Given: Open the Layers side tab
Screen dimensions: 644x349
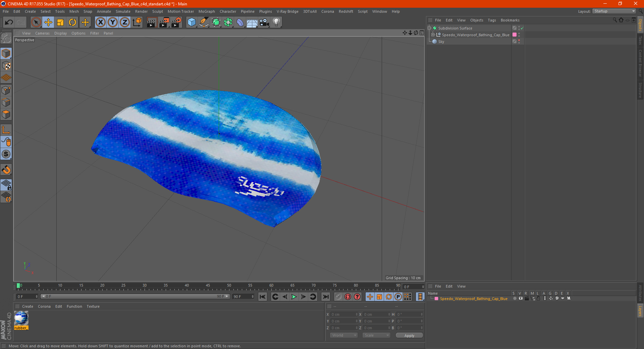Looking at the screenshot, I should (640, 311).
